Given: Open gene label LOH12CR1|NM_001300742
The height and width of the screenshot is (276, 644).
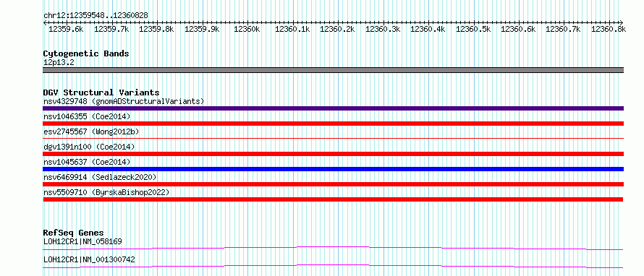Looking at the screenshot, I should [x=89, y=260].
